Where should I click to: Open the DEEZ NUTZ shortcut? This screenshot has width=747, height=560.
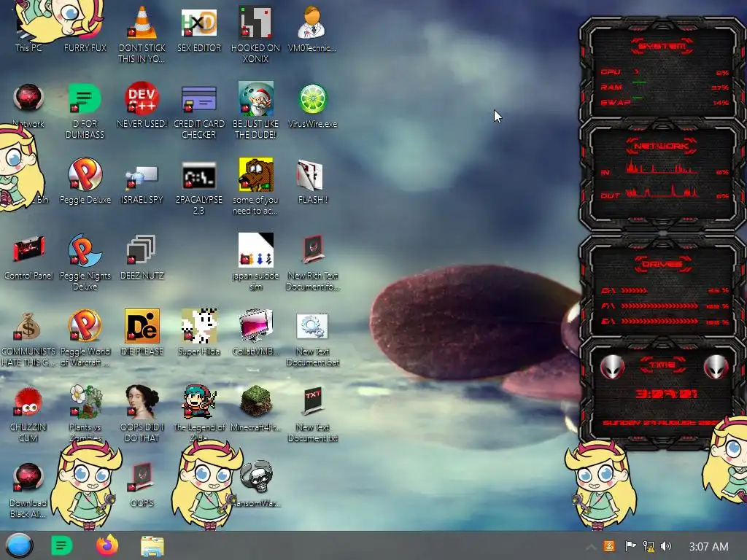(x=142, y=250)
